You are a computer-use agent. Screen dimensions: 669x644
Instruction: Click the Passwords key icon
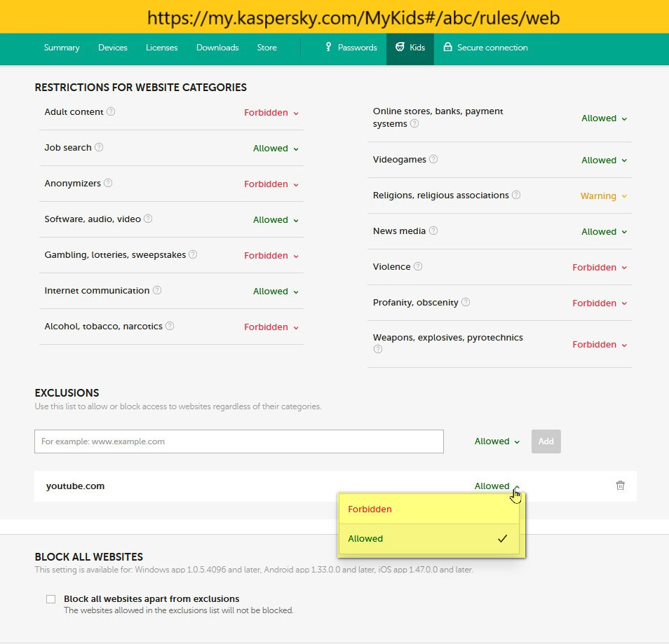[x=328, y=47]
